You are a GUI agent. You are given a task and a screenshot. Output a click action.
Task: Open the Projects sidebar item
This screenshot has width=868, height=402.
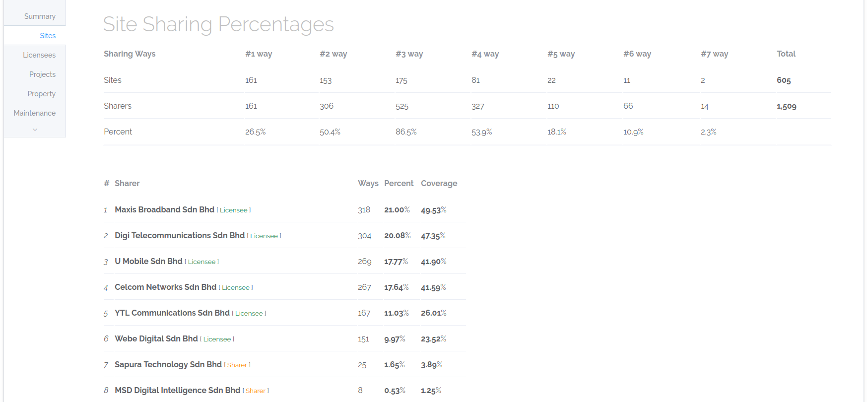[x=42, y=74]
